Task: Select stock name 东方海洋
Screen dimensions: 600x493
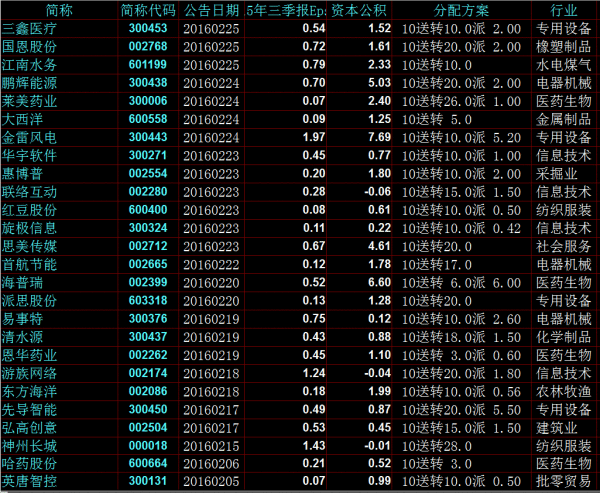Action: pos(29,391)
